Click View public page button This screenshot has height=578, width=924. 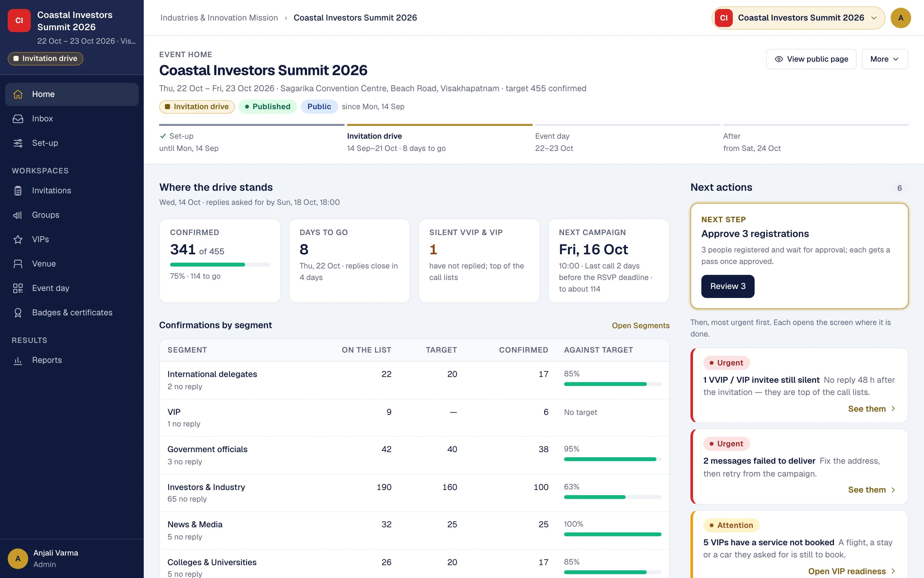click(811, 59)
